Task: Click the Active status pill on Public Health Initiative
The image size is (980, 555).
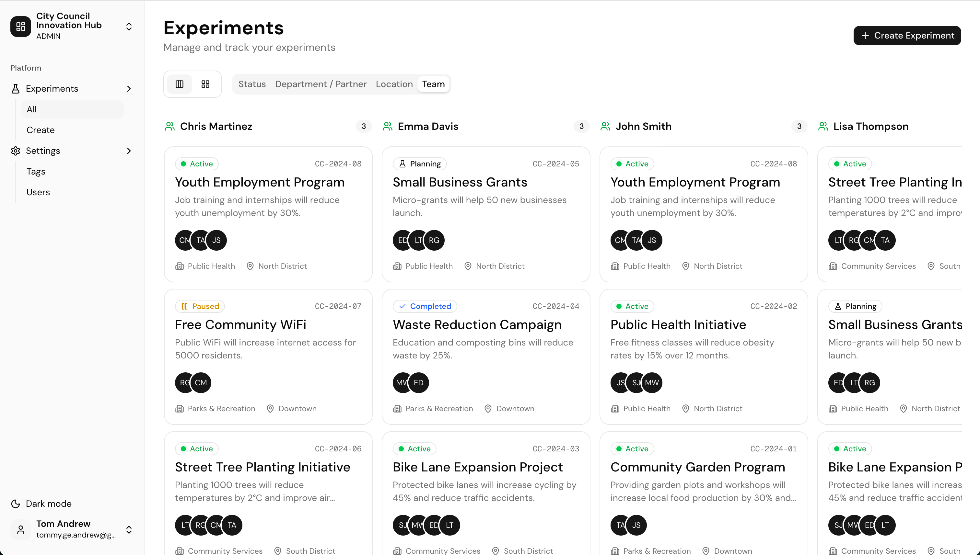Action: point(631,306)
